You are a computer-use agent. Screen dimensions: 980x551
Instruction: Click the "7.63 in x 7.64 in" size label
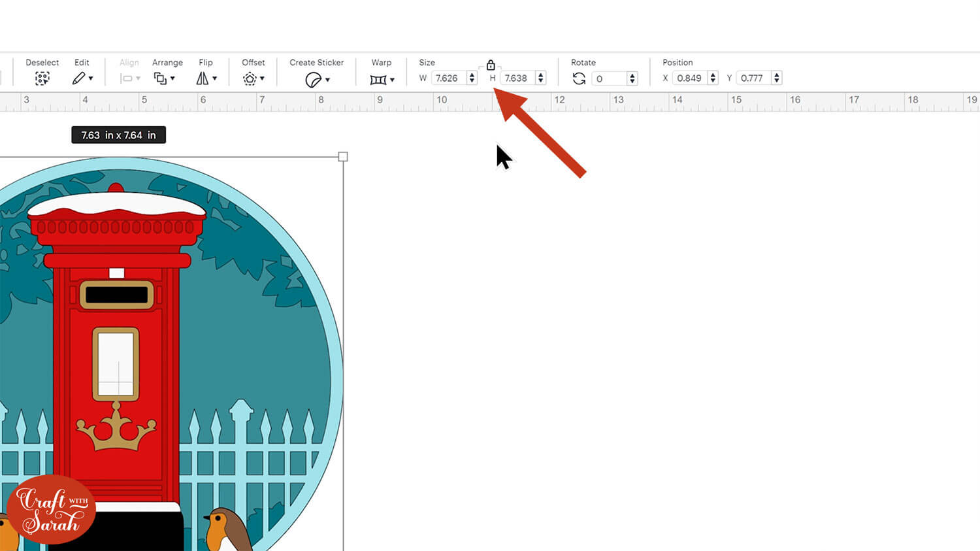[x=118, y=135]
